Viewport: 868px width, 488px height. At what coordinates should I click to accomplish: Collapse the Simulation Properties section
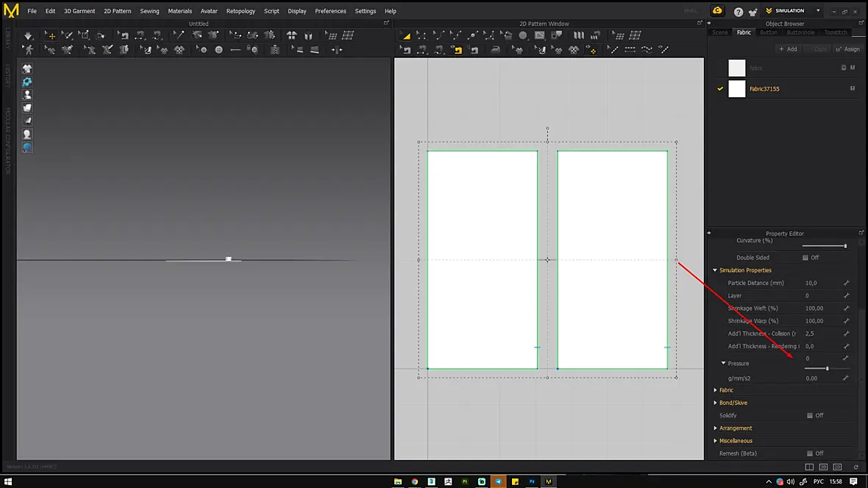click(x=715, y=270)
